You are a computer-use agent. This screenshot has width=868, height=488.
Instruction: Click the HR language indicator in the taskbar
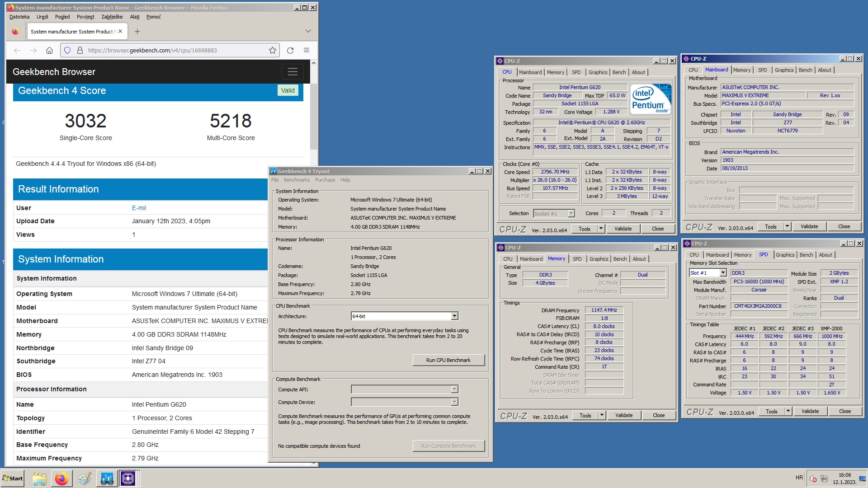(x=799, y=478)
